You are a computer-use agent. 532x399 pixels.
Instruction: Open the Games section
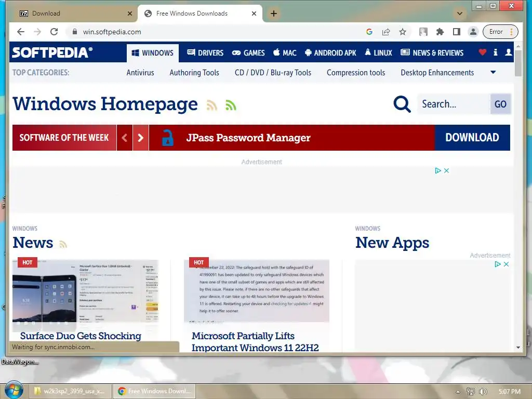coord(248,53)
